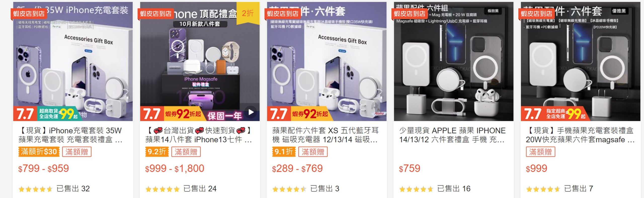Click the 9.1折 discount tag
The height and width of the screenshot is (198, 644).
284,152
